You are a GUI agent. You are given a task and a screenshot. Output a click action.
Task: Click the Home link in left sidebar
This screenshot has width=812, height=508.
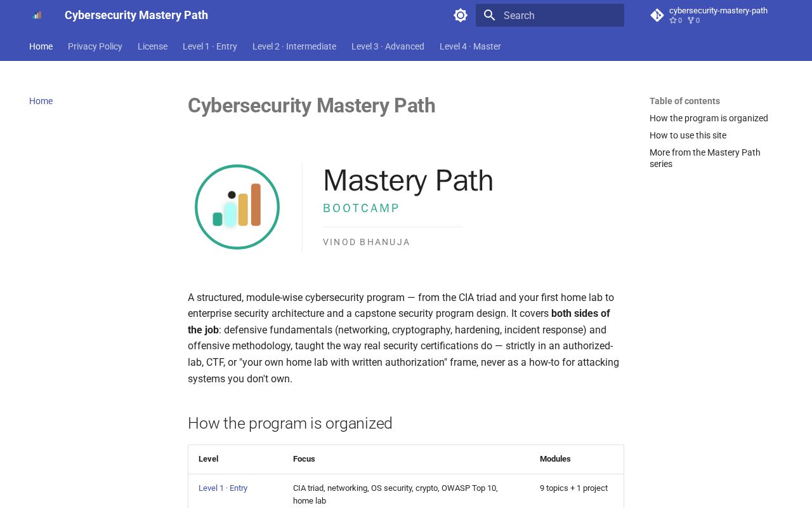click(41, 101)
